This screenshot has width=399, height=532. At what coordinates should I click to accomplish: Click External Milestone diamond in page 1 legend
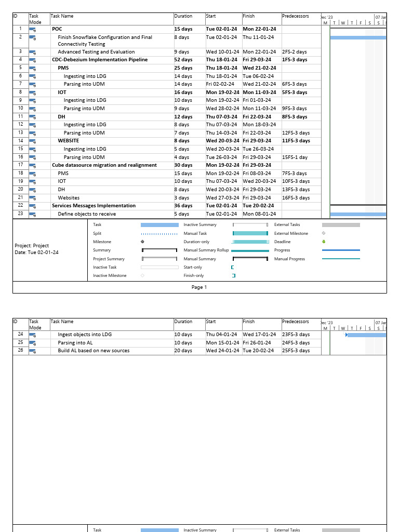pos(324,233)
